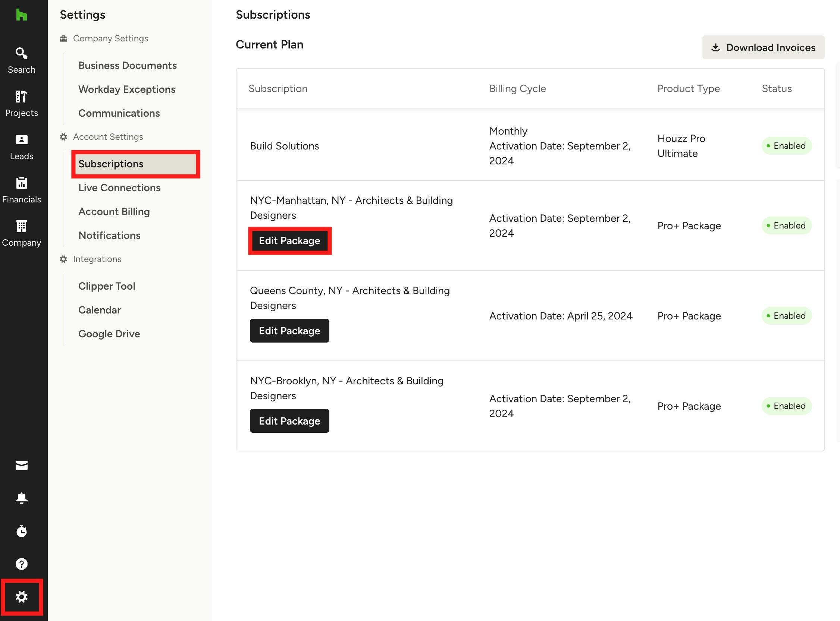Click Account Settings section label
This screenshot has width=840, height=621.
[x=108, y=137]
